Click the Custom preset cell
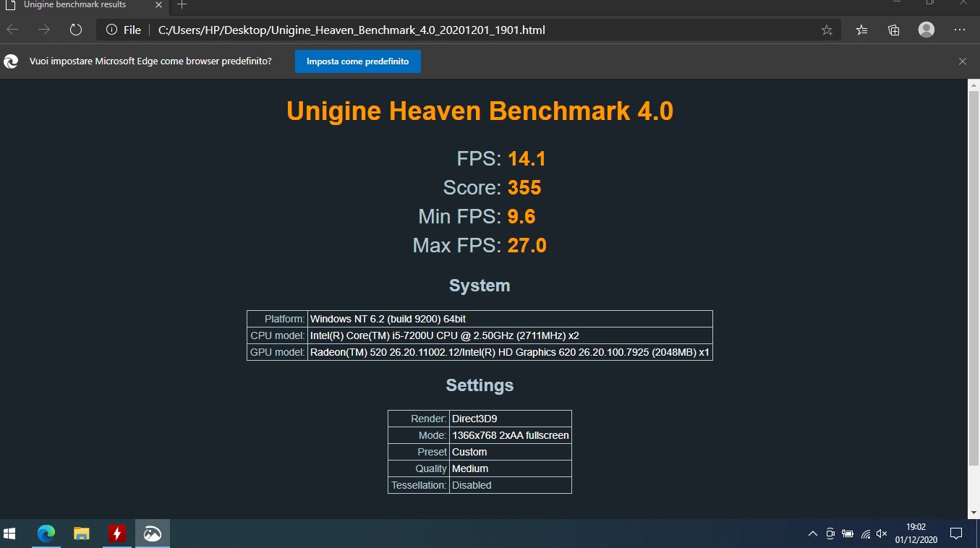980x548 pixels. (511, 452)
